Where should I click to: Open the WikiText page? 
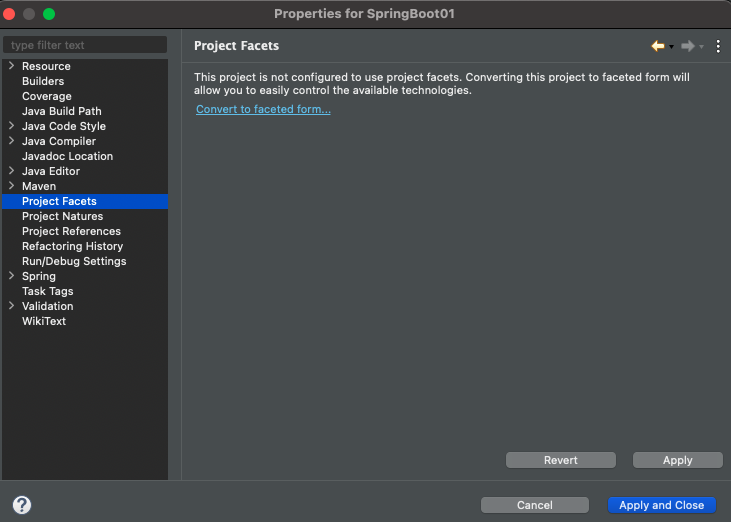click(44, 321)
